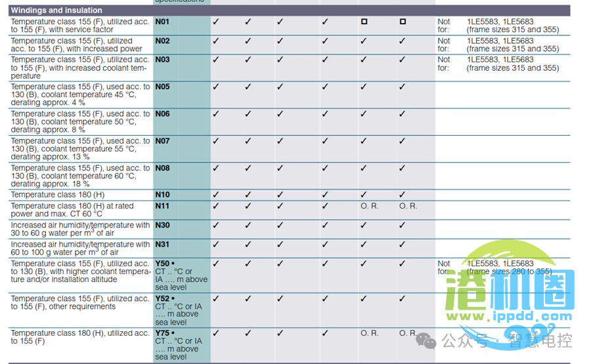591x364 pixels.
Task: Click the 'Not for:' note in the N02 row
Action: (444, 45)
